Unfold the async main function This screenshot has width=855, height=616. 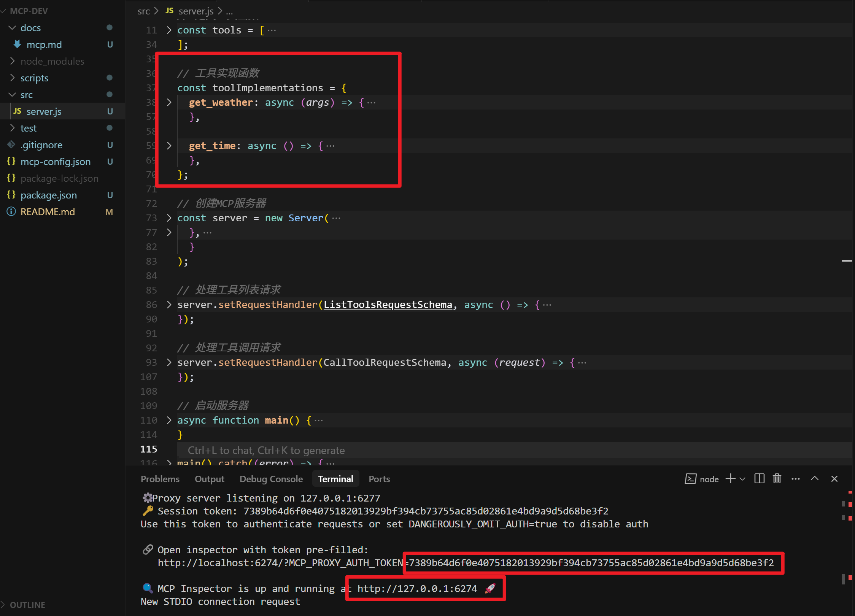169,420
